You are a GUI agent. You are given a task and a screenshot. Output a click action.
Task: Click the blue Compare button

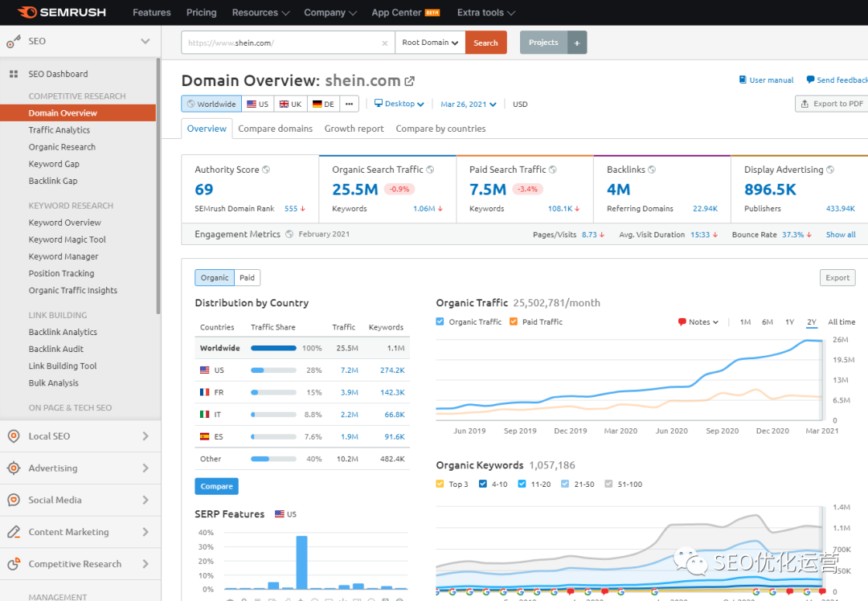(216, 486)
